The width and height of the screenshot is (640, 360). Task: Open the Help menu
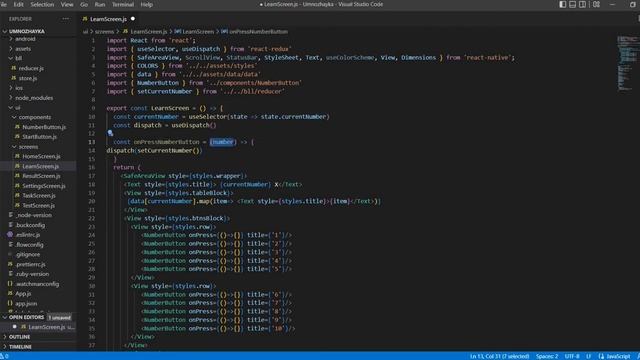[x=147, y=4]
